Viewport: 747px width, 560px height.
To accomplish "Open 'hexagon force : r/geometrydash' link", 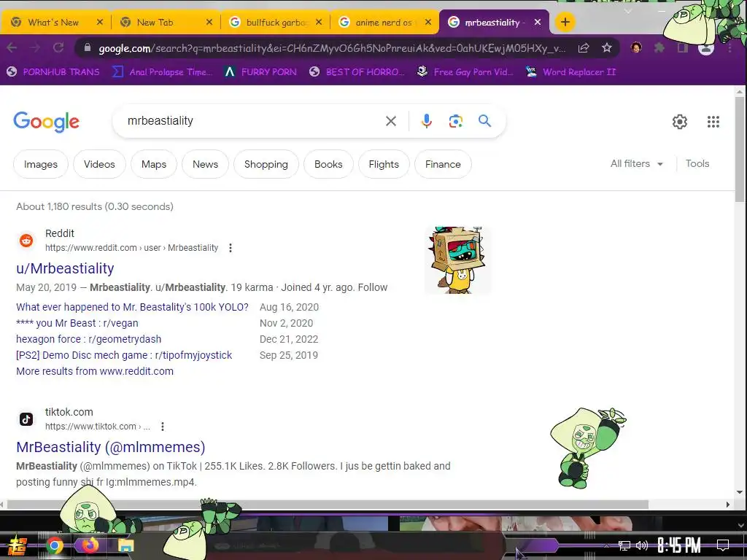I will tap(88, 339).
